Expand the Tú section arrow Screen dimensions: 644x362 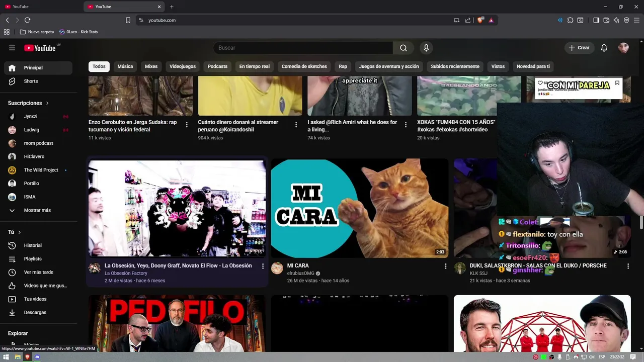point(19,232)
